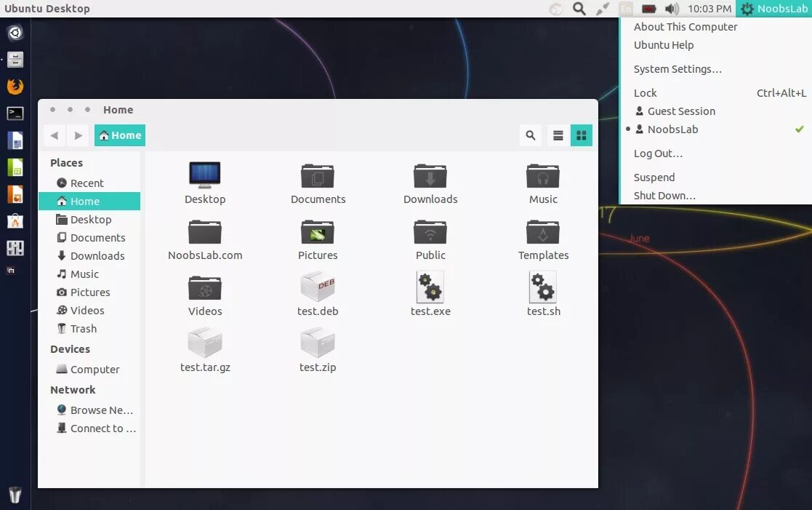Choose Suspend from system menu
This screenshot has width=812, height=510.
coord(716,178)
